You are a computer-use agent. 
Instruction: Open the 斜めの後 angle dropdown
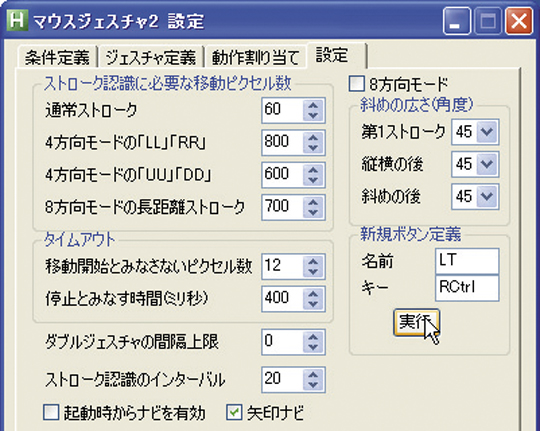tap(487, 196)
